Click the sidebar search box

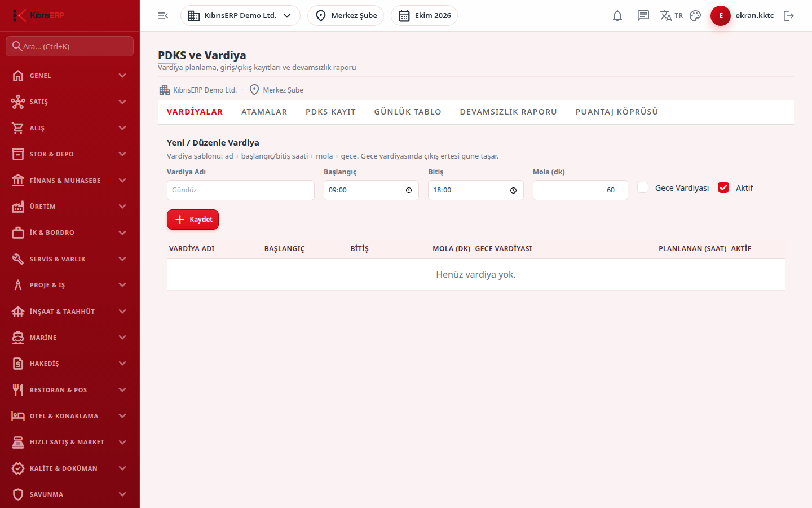pos(70,46)
